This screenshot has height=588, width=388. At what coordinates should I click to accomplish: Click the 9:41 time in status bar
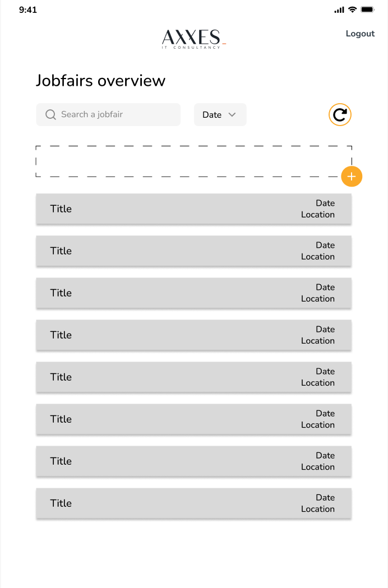(x=29, y=10)
